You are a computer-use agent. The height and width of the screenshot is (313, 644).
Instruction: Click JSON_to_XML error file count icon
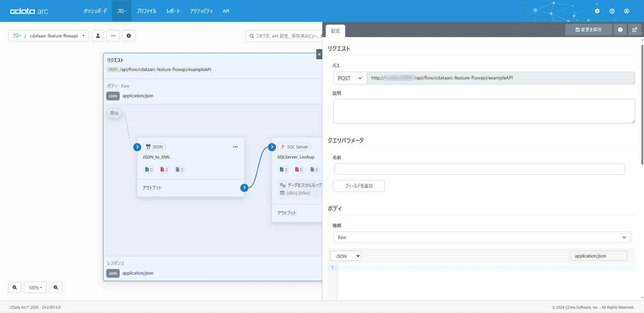(162, 170)
